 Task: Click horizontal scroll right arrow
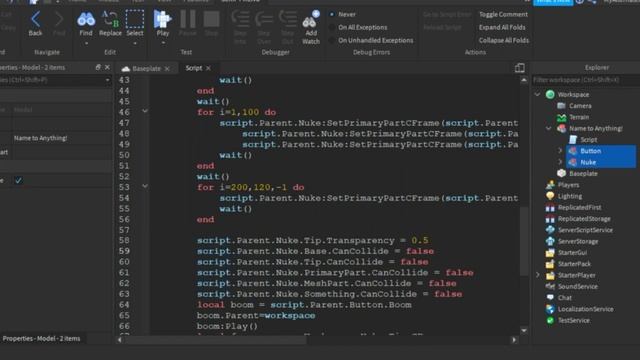(x=514, y=340)
